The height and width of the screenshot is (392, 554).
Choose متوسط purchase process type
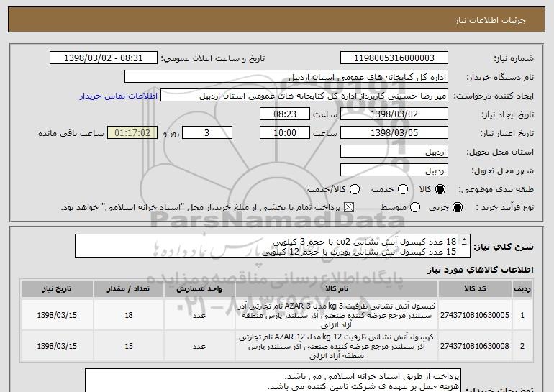[415, 208]
